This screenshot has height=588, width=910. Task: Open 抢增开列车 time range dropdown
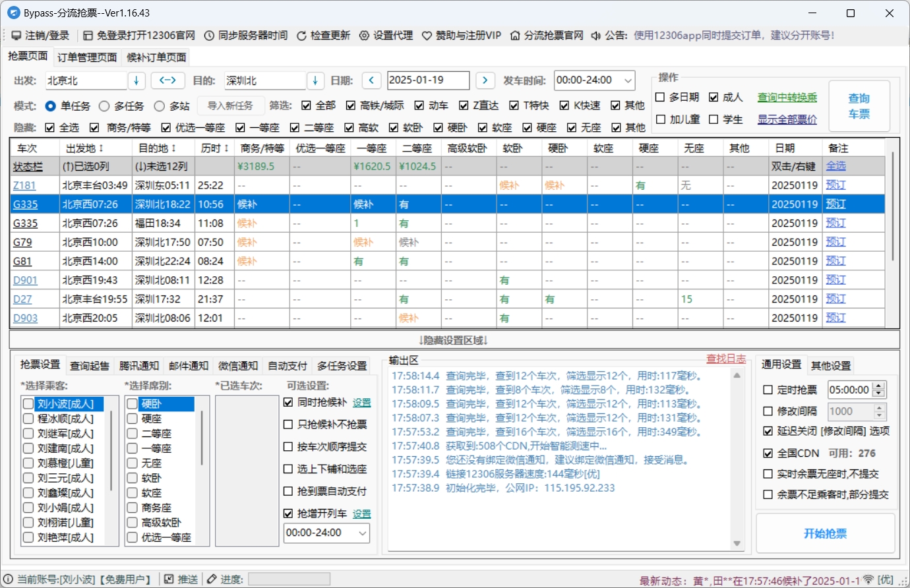[x=362, y=533]
